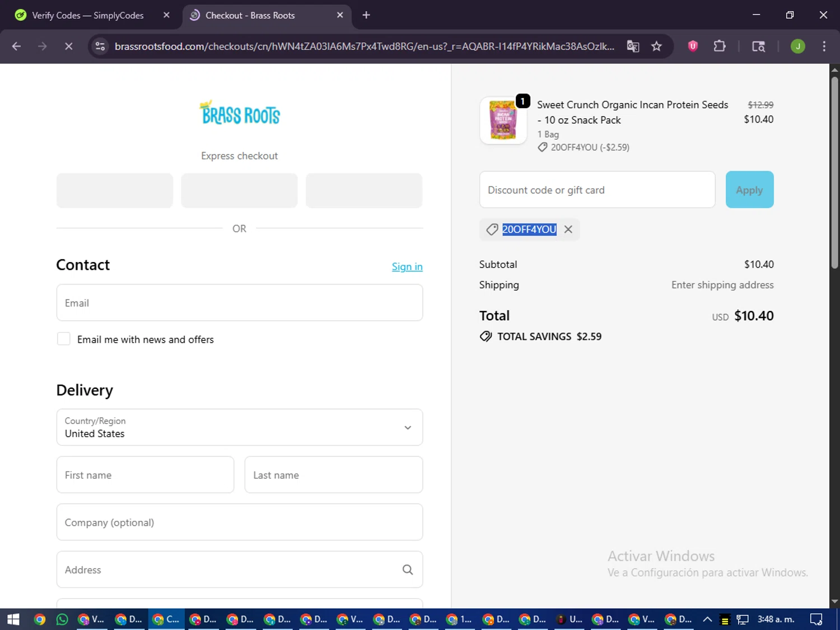Check Email me with news and offers
This screenshot has width=840, height=630.
(x=64, y=339)
